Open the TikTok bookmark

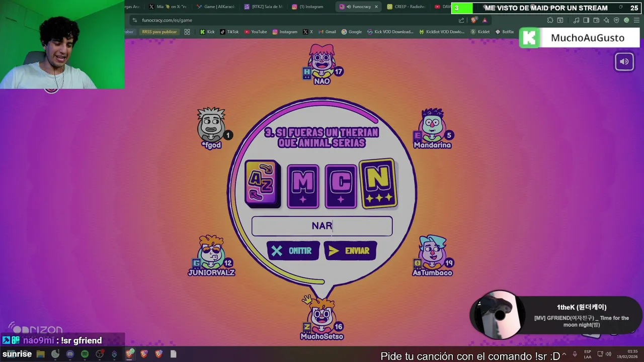(x=229, y=32)
